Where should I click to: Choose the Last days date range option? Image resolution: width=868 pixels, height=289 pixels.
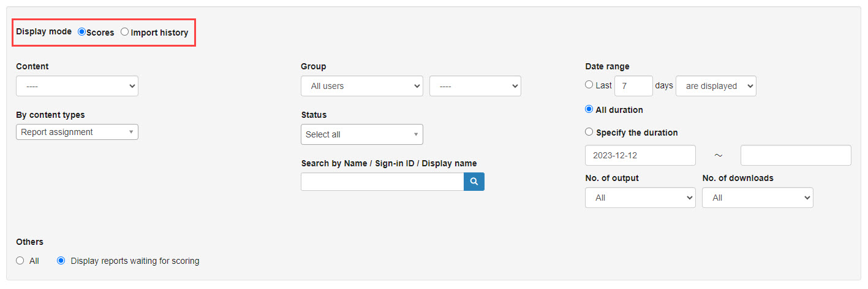(x=589, y=85)
